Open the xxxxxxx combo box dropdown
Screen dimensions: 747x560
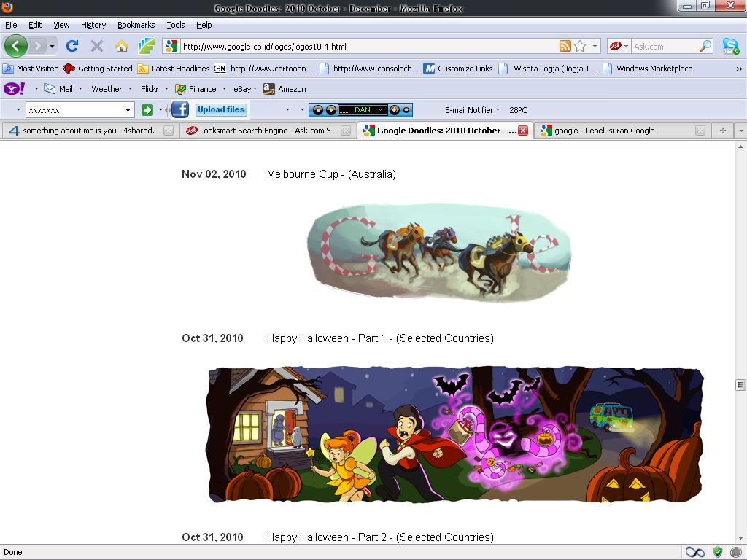(x=128, y=110)
